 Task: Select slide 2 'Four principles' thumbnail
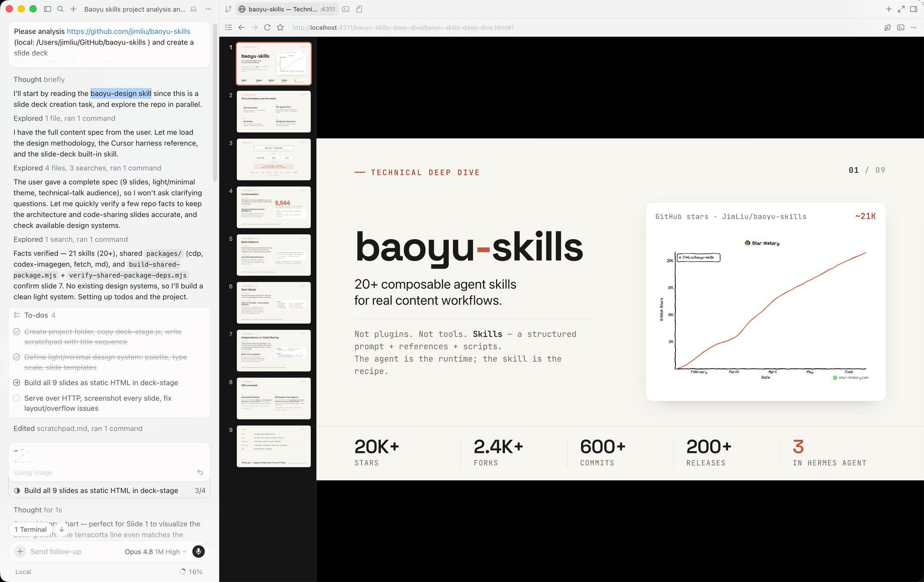pos(273,112)
